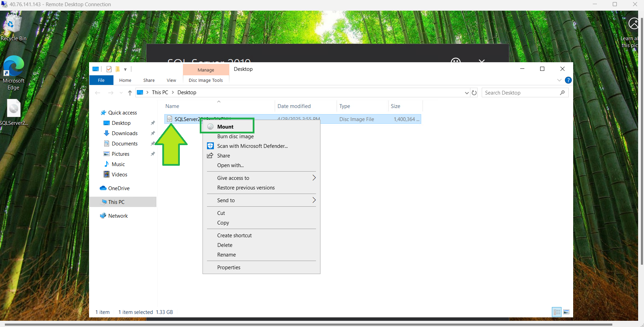Open the Disc Image Tools tab
Viewport: 644px width, 327px height.
(x=206, y=80)
